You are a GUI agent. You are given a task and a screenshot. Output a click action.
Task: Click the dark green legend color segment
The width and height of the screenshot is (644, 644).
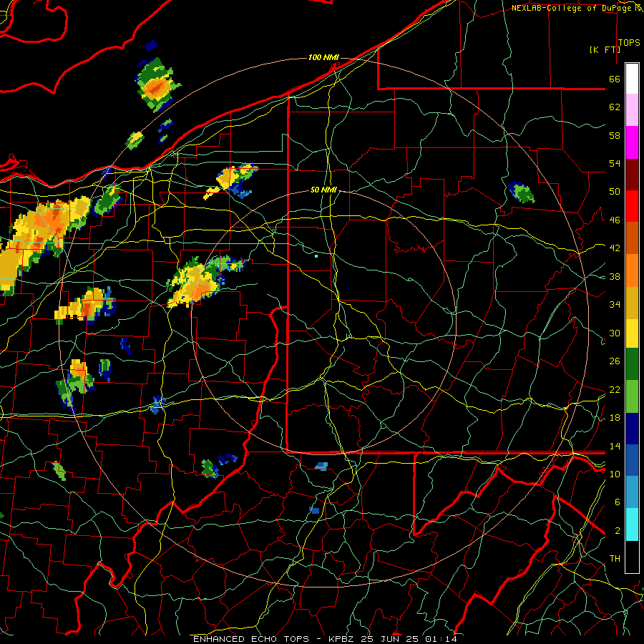pyautogui.click(x=632, y=364)
